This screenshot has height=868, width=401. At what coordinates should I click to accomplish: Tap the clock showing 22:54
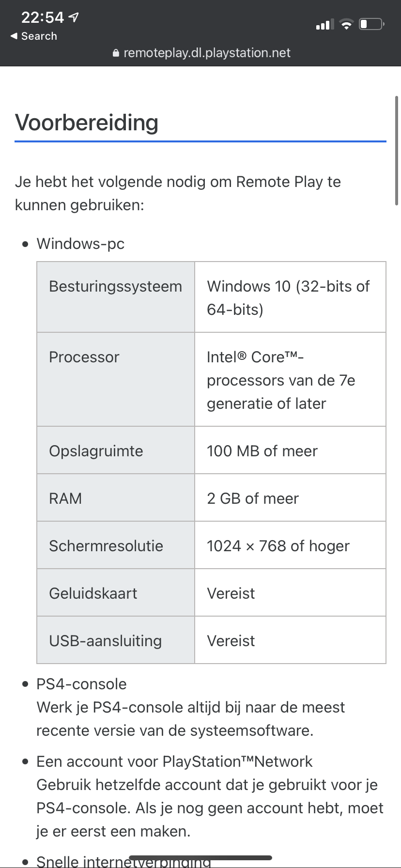[x=43, y=18]
